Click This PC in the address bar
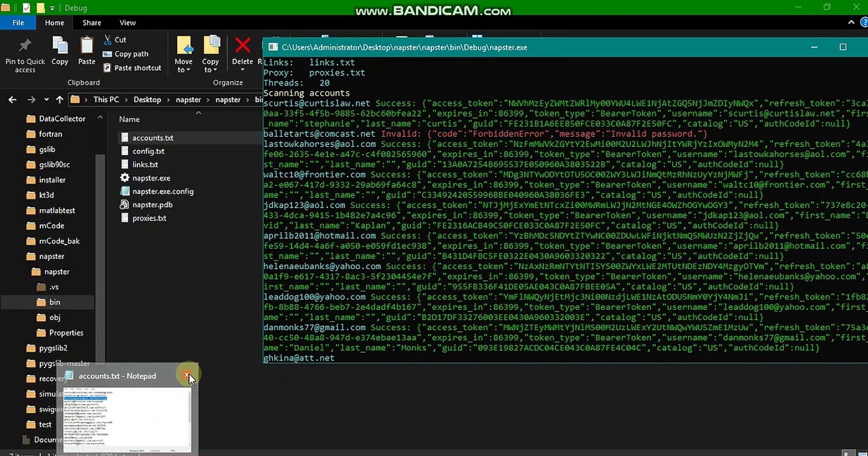This screenshot has height=456, width=868. coord(106,99)
